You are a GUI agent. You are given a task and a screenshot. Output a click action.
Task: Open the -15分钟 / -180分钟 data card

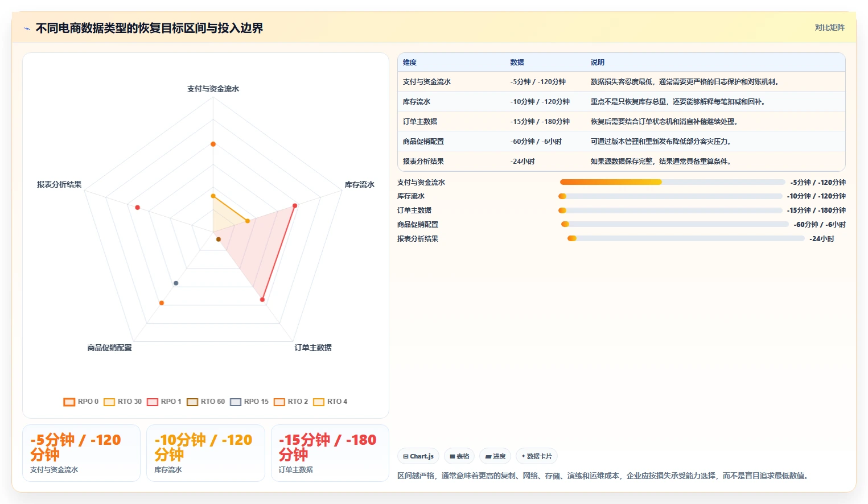click(x=330, y=453)
